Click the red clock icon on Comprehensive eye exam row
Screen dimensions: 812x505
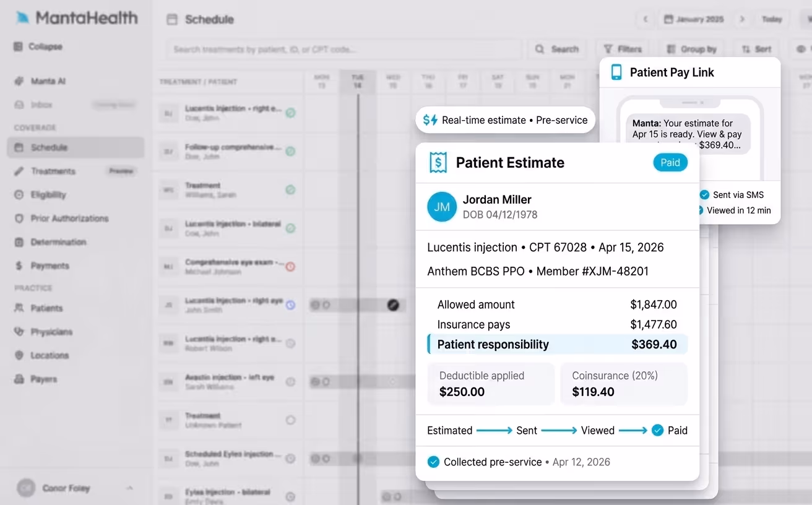click(x=290, y=266)
